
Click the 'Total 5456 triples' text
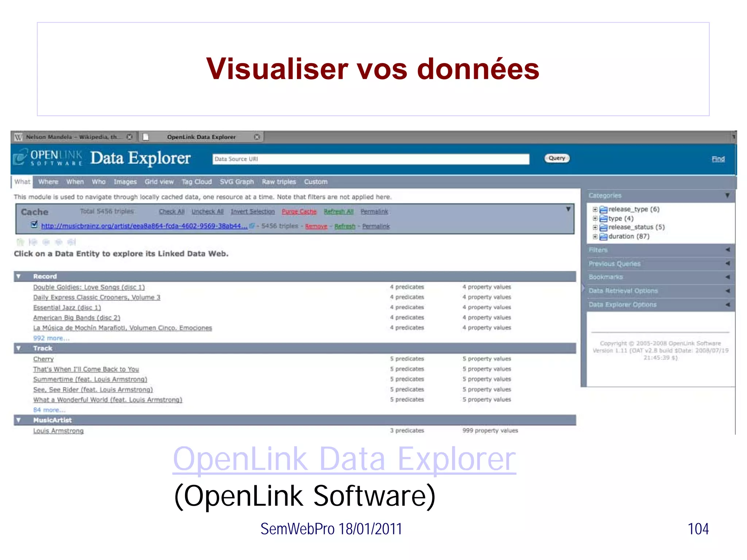click(107, 211)
